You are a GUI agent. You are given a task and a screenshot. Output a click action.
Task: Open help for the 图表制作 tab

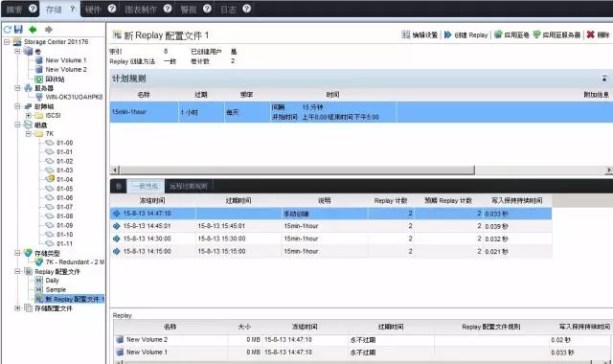(168, 9)
